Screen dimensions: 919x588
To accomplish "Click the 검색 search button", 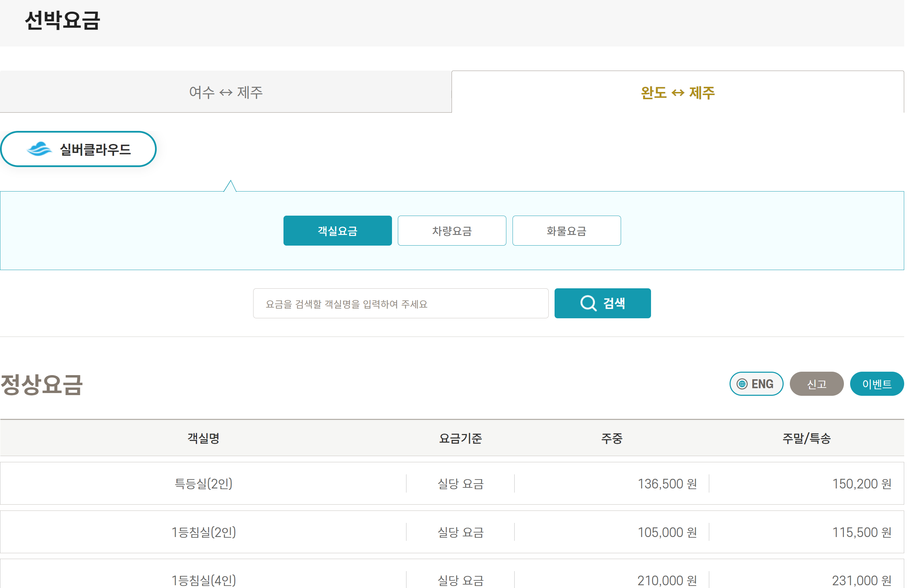I will pos(602,303).
